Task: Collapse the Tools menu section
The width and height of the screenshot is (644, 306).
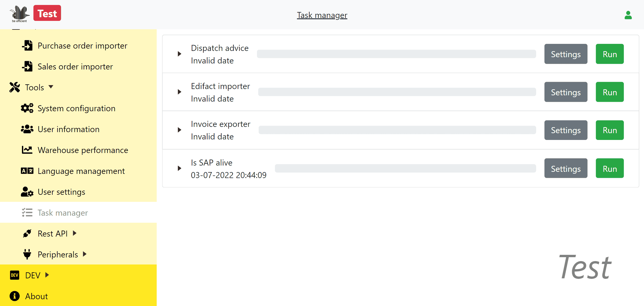Action: 34,87
